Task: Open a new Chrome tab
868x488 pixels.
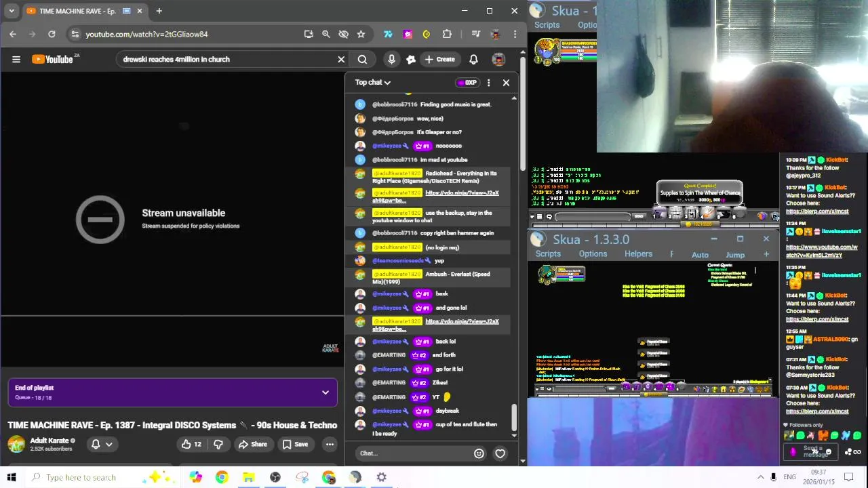Action: pyautogui.click(x=159, y=11)
